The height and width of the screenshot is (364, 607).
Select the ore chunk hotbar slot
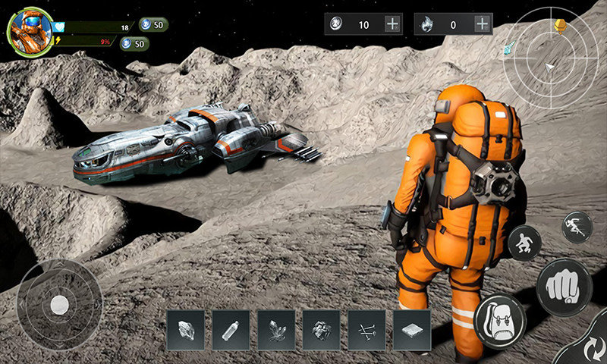click(x=322, y=330)
